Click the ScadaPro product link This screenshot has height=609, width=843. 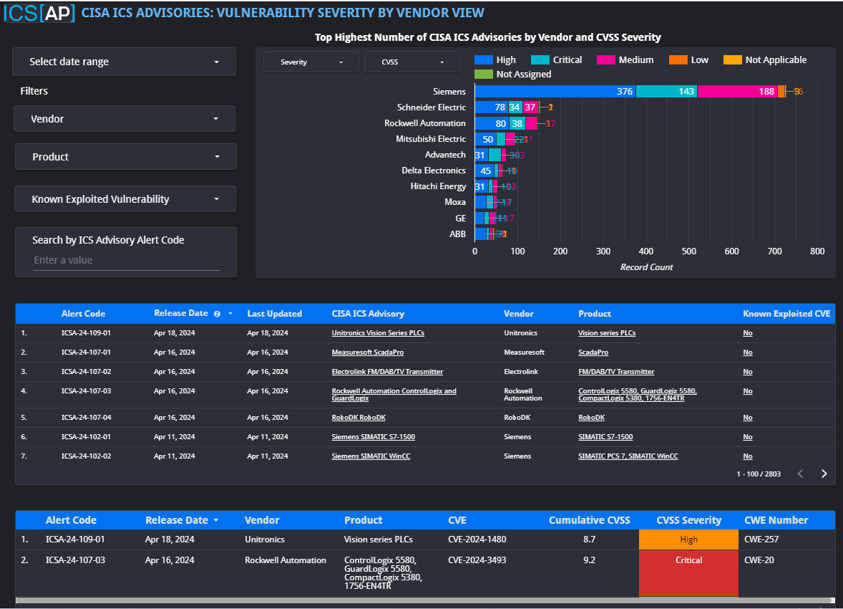[593, 352]
